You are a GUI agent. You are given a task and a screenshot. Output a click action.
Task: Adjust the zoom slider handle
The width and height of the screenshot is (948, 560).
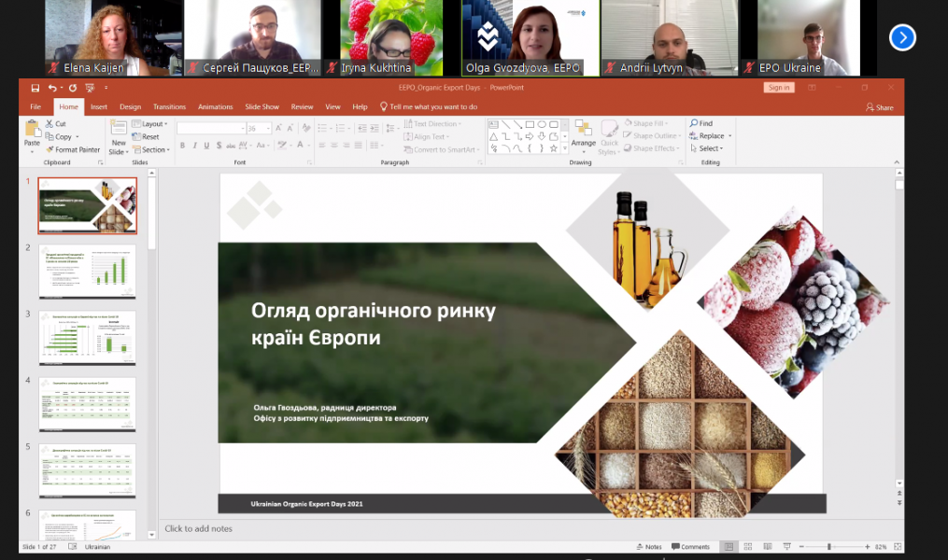pyautogui.click(x=829, y=547)
